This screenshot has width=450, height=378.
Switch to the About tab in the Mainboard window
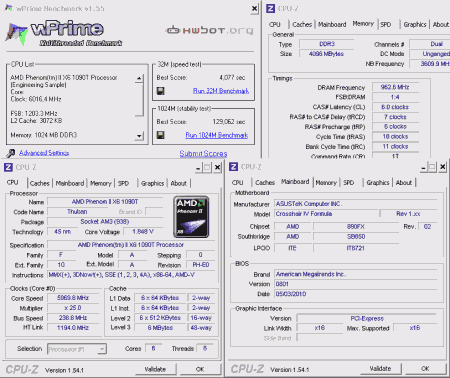(x=404, y=183)
